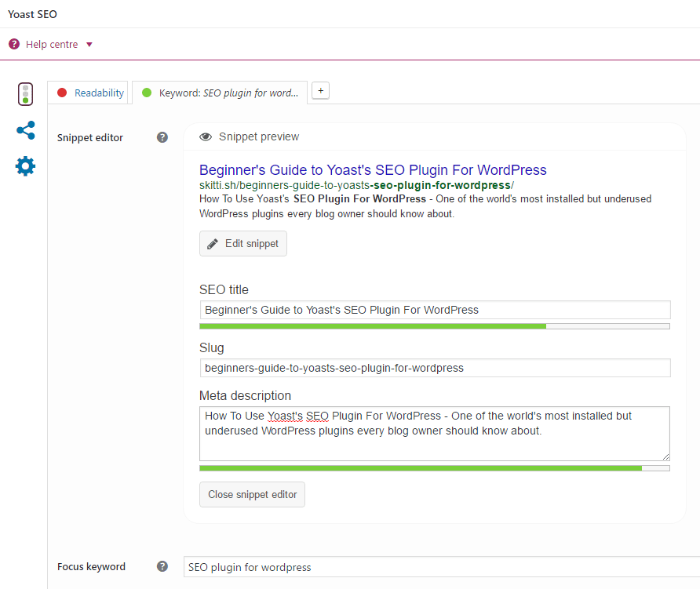Click the Snippet editor label

[x=90, y=137]
